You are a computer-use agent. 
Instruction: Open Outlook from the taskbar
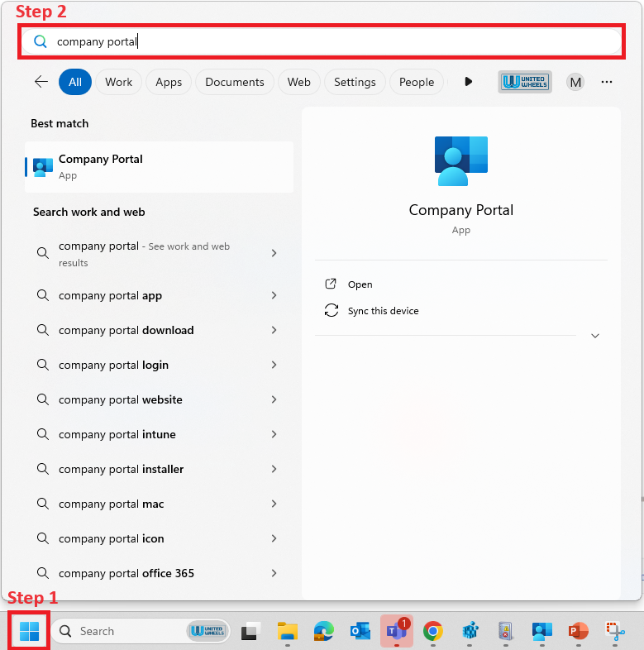(360, 631)
